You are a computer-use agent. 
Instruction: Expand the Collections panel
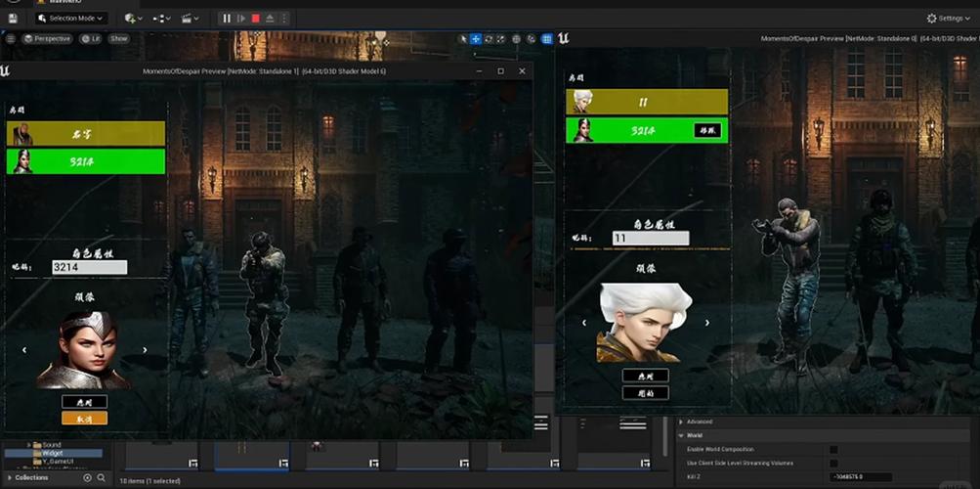click(10, 477)
